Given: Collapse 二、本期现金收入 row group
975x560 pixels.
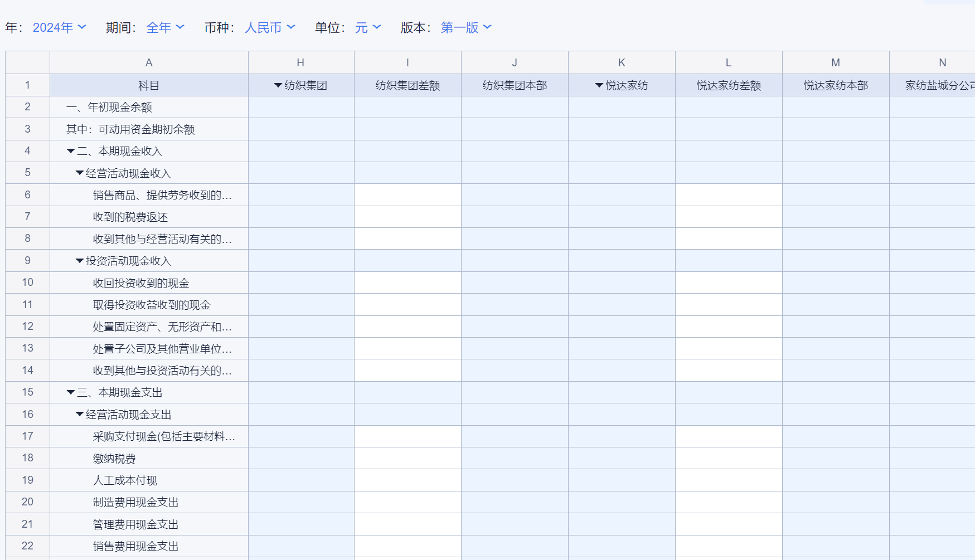Looking at the screenshot, I should click(71, 151).
